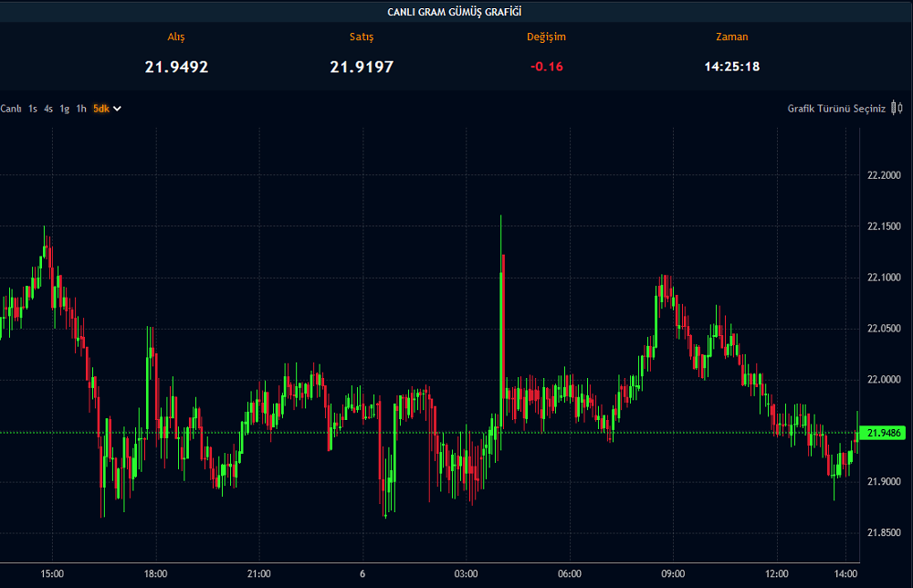Click the Zaman clock value 14:25:18
The width and height of the screenshot is (913, 588).
(x=731, y=67)
